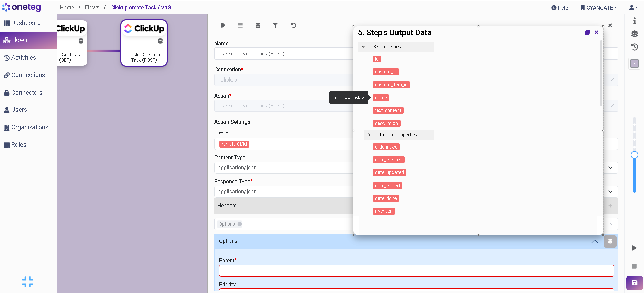
Task: Collapse the Options section chevron
Action: coord(594,241)
